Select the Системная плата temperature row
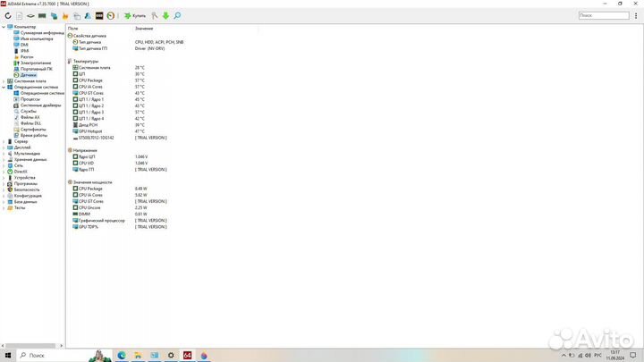Image resolution: width=644 pixels, height=362 pixels. 94,68
